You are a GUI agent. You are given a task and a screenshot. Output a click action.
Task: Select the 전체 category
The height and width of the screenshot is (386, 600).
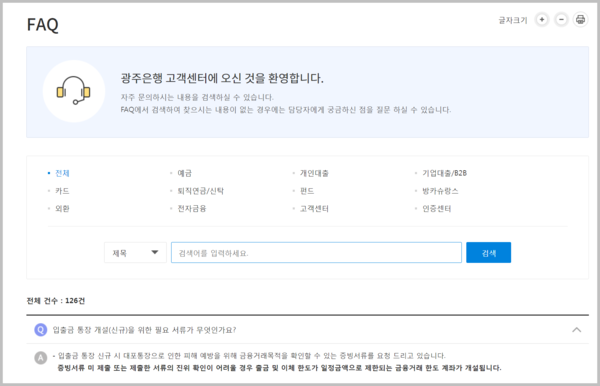(x=62, y=173)
